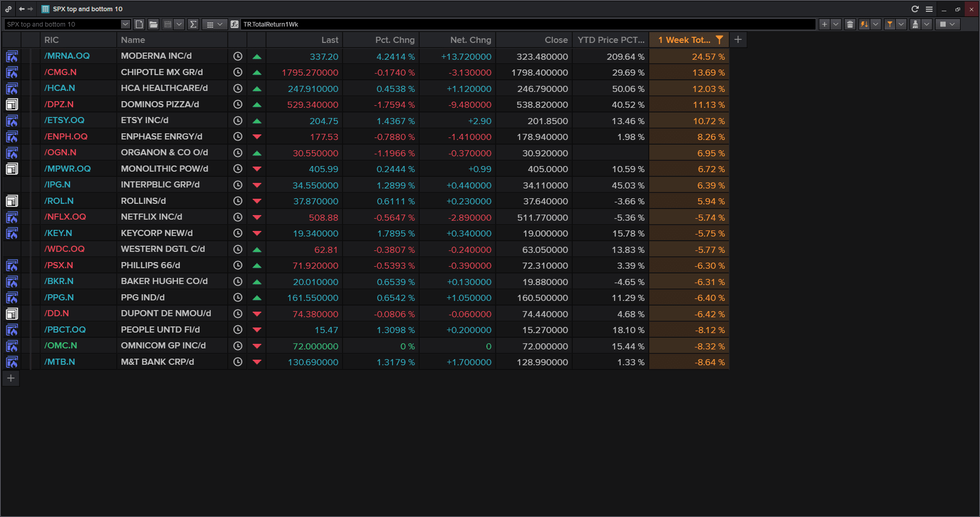
Task: Click the TR.TotalReturn1Wk formula field
Action: pyautogui.click(x=528, y=24)
